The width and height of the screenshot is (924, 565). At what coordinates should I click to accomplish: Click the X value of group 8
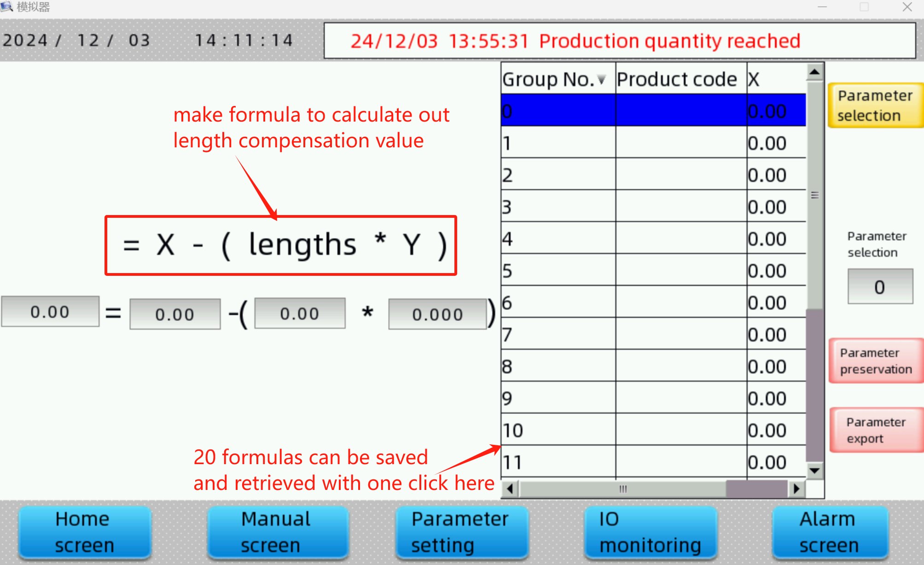(x=776, y=366)
